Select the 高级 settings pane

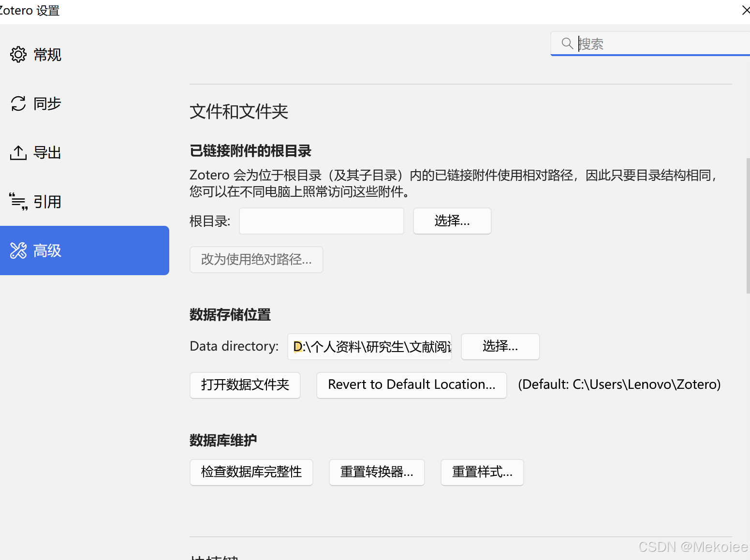coord(85,251)
